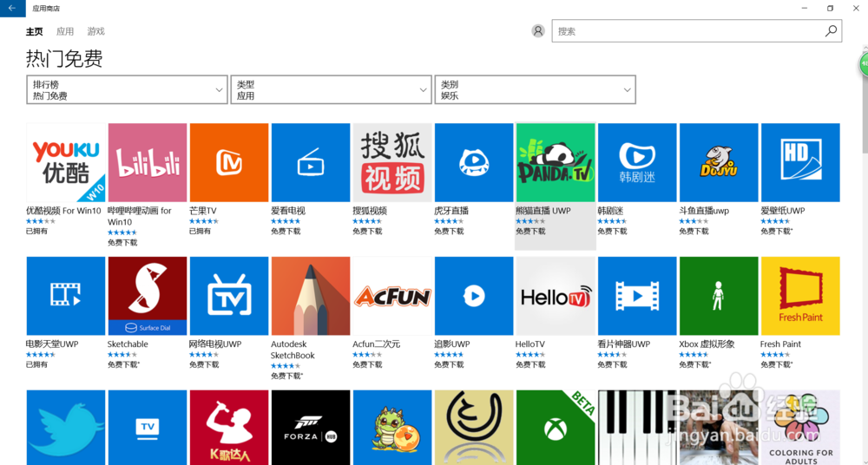868x465 pixels.
Task: Open the HelloTV app tile
Action: point(556,296)
